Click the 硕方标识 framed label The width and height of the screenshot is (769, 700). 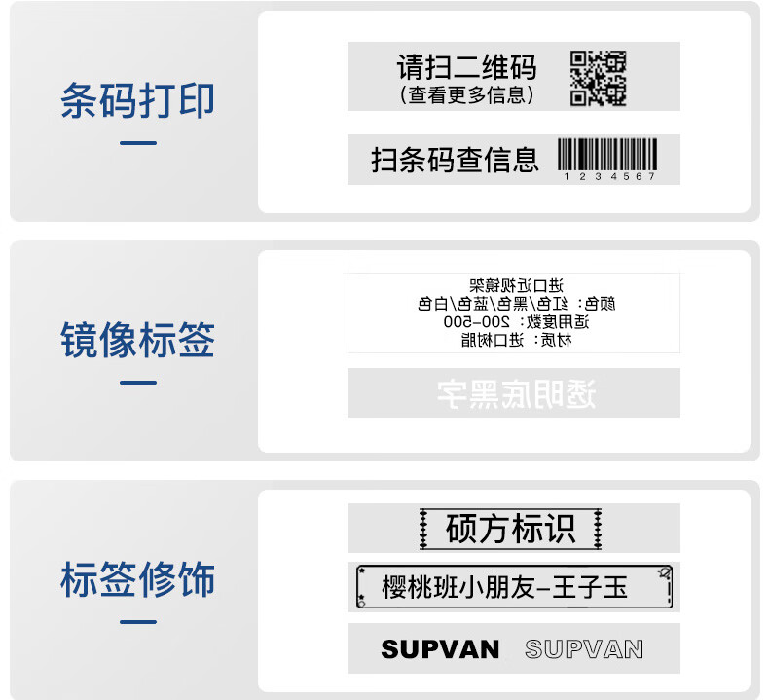pos(510,529)
